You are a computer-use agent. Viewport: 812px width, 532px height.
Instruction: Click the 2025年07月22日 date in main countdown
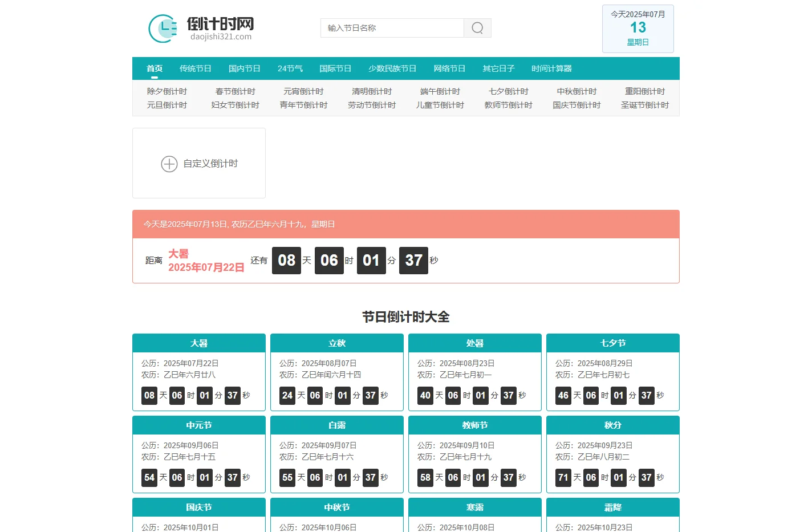tap(206, 267)
